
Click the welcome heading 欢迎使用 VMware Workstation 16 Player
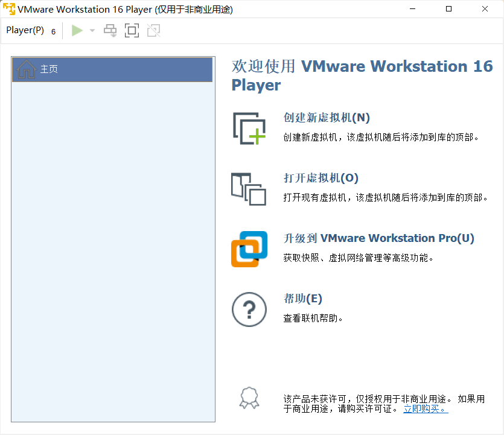[362, 75]
